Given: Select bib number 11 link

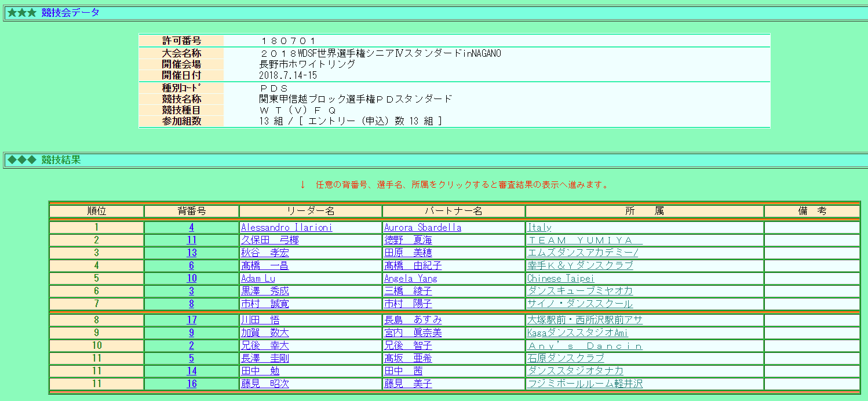Looking at the screenshot, I should click(x=191, y=240).
